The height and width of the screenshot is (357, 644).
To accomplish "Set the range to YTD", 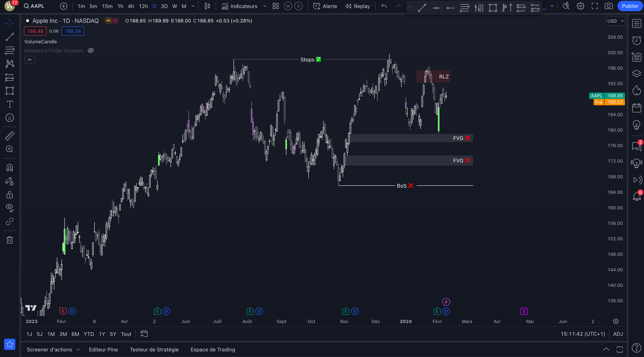I will [x=89, y=334].
